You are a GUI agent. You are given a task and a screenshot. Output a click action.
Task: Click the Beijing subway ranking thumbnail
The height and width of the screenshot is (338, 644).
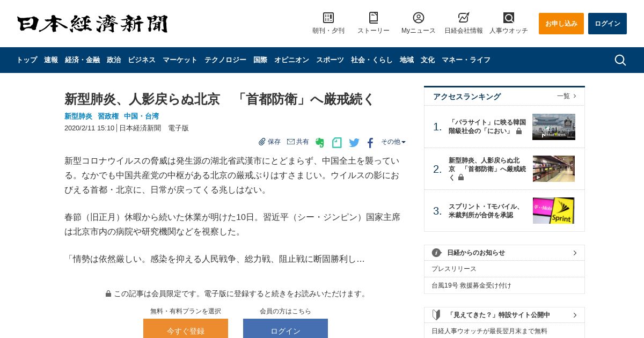tap(554, 168)
